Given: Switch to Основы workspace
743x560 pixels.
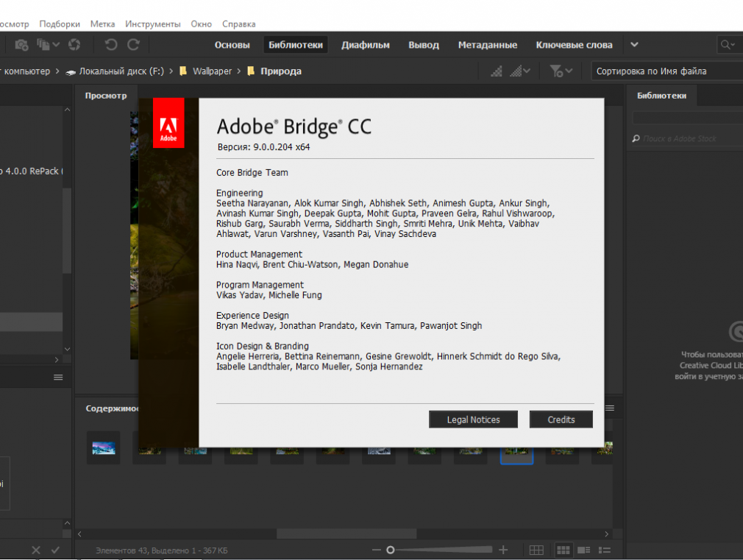Looking at the screenshot, I should click(x=232, y=45).
